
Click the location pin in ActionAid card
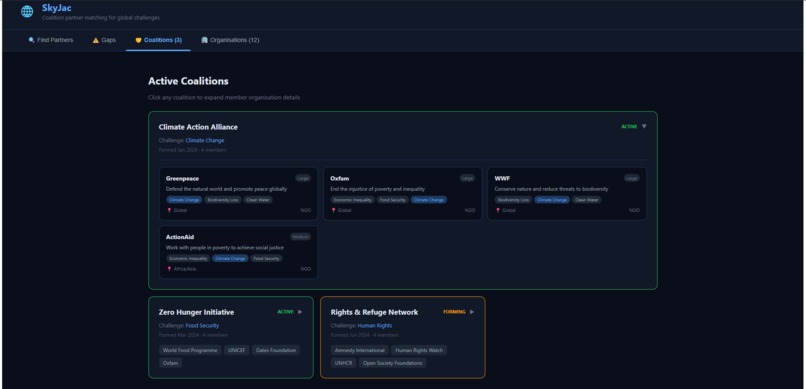169,269
